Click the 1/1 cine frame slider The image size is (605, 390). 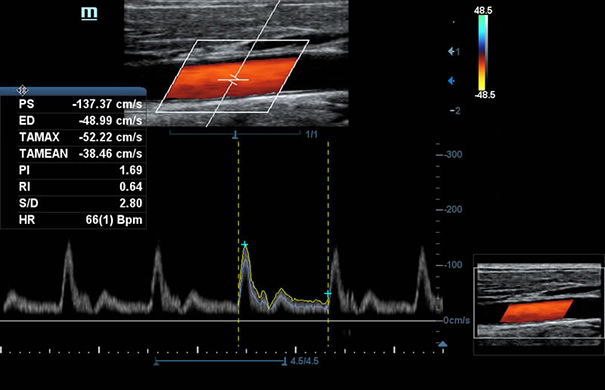[x=235, y=134]
